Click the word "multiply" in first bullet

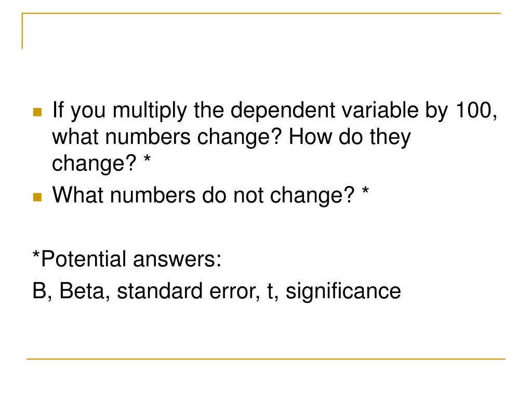tap(150, 112)
